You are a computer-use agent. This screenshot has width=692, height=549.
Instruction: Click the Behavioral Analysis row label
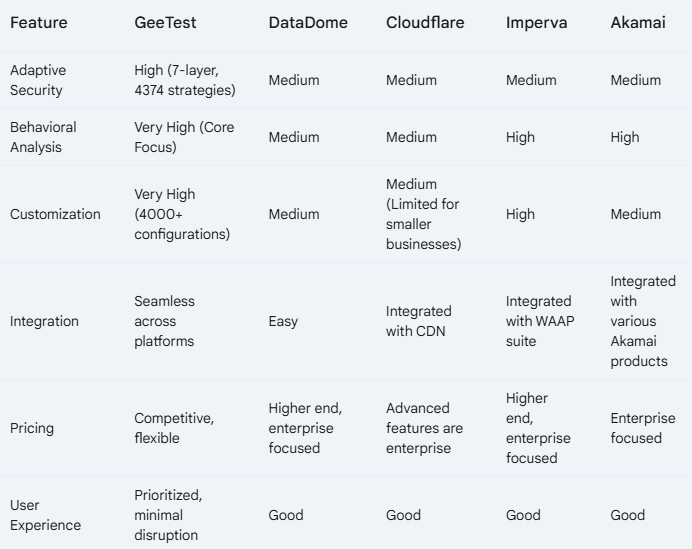pos(43,137)
